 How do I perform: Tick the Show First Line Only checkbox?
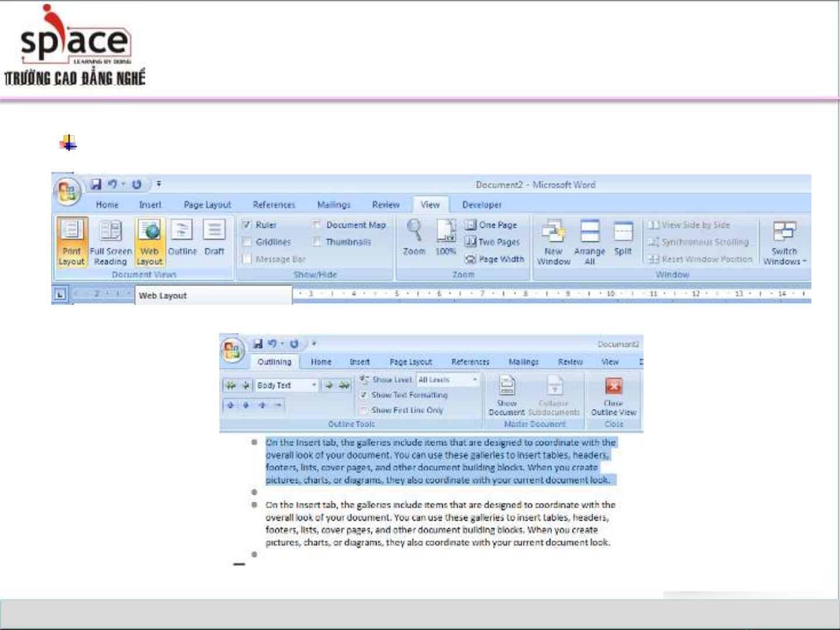(364, 410)
